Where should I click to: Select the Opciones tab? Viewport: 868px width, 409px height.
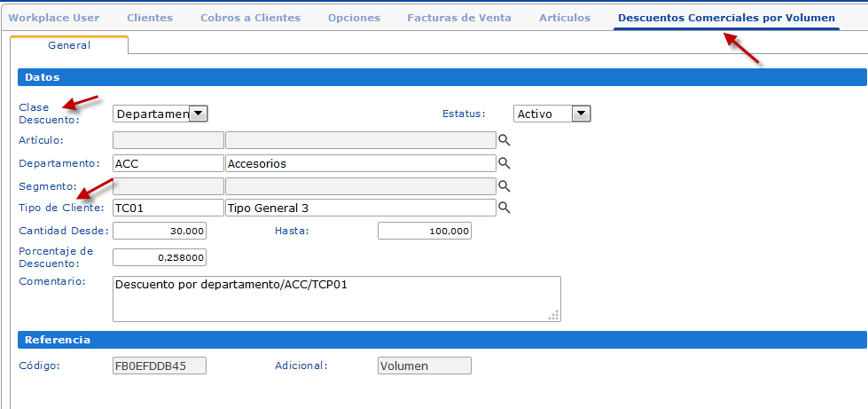[354, 18]
